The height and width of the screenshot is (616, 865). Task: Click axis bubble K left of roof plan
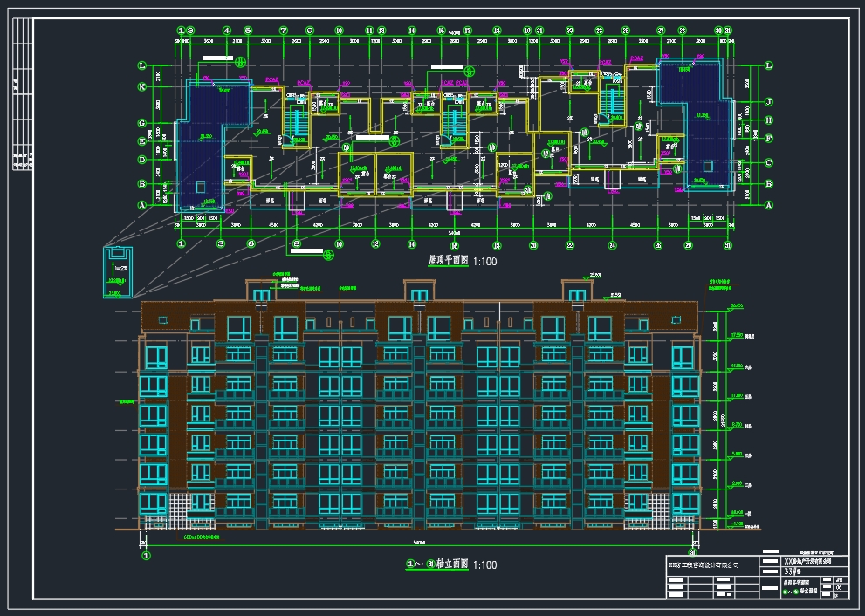tap(140, 86)
